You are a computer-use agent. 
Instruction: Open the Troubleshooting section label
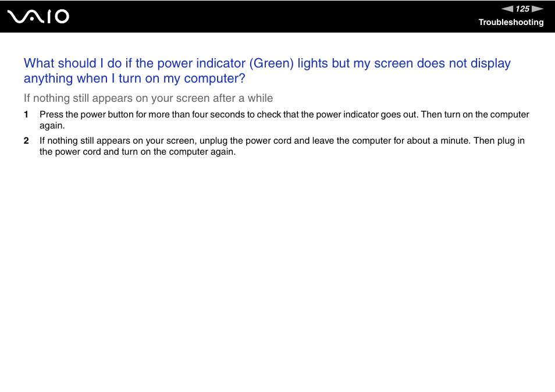tap(511, 22)
